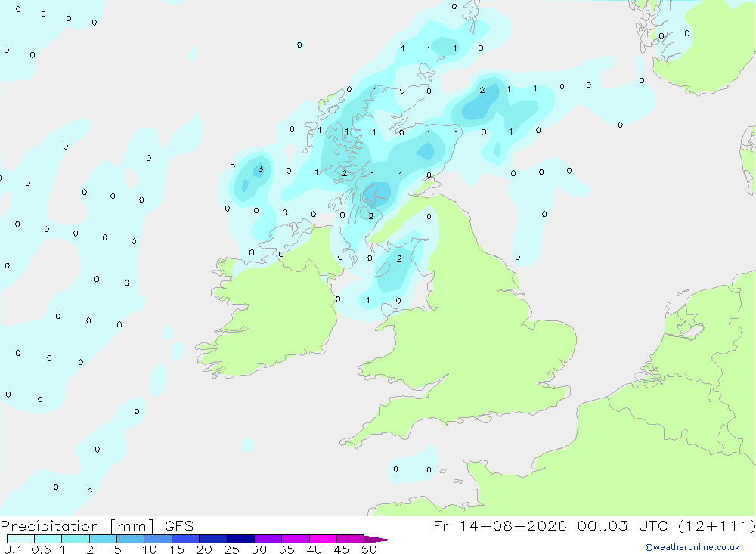This screenshot has height=554, width=756.
Task: Pick the 10–15 mm blue legend swatch
Action: coord(158,539)
